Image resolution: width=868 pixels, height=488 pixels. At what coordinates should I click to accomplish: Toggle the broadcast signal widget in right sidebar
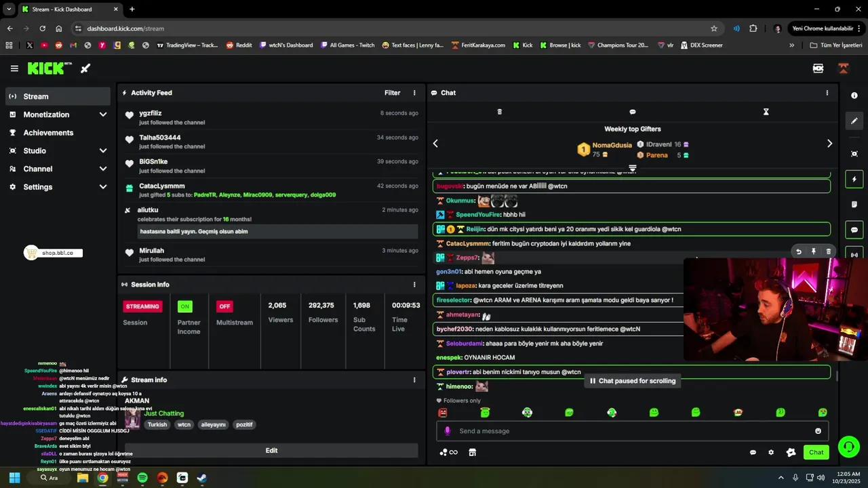[x=854, y=255]
